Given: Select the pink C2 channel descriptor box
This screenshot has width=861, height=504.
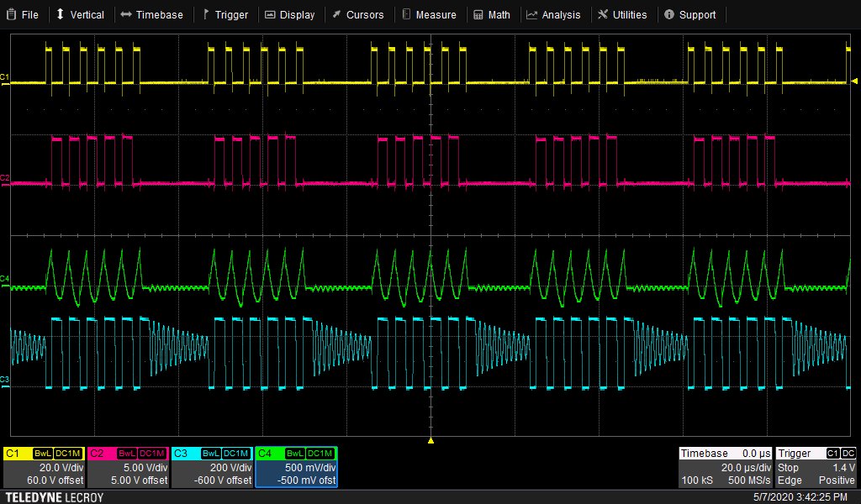Looking at the screenshot, I should pyautogui.click(x=128, y=467).
